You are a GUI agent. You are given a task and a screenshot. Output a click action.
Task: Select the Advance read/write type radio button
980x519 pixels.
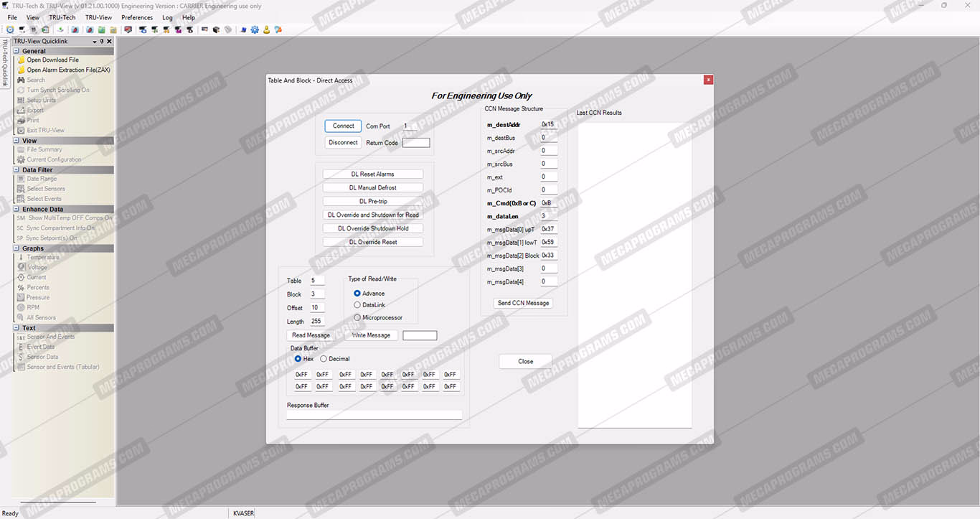click(x=357, y=294)
